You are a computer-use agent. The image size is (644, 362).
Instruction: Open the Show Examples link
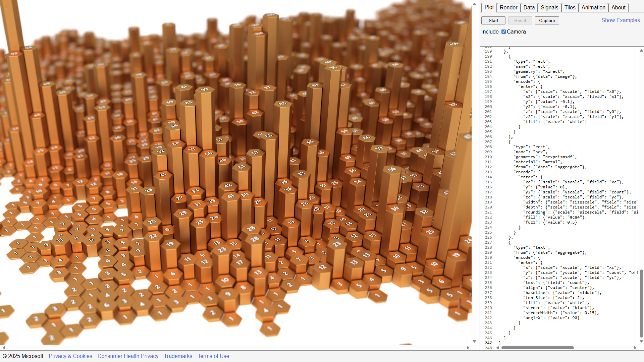click(620, 20)
